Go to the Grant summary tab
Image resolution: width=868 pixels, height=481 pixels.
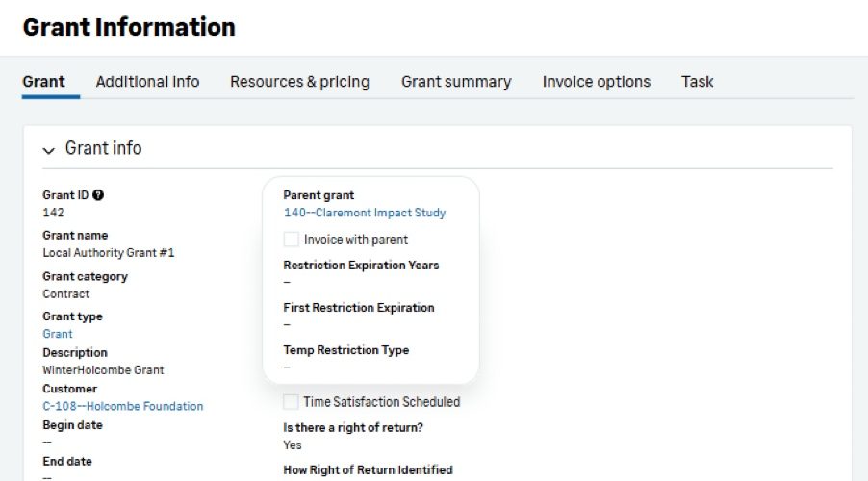click(x=456, y=82)
